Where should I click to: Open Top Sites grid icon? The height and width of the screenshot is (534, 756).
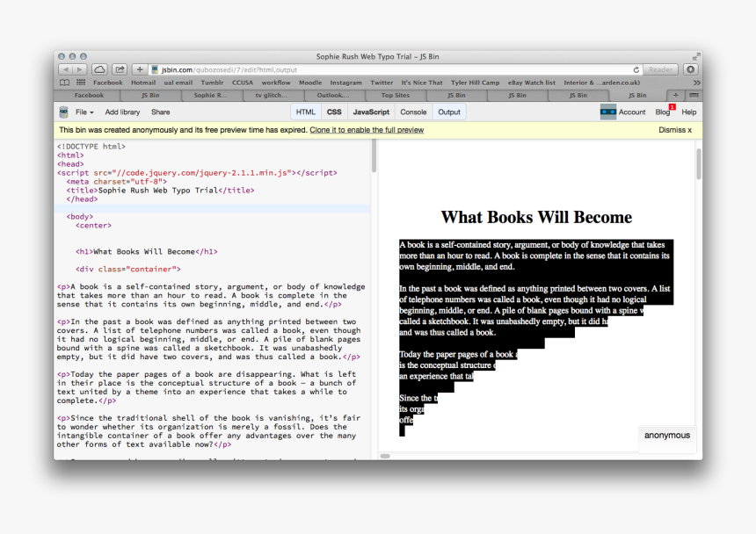81,83
